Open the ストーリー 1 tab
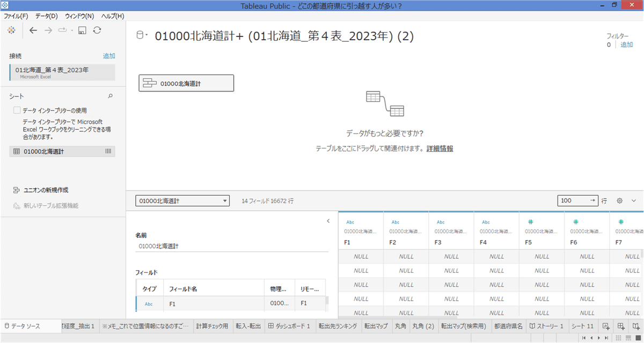 (x=546, y=326)
